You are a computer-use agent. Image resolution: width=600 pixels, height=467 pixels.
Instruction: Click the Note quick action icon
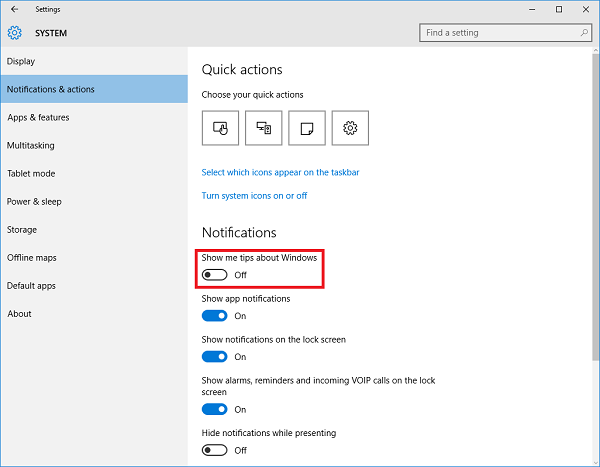(307, 128)
